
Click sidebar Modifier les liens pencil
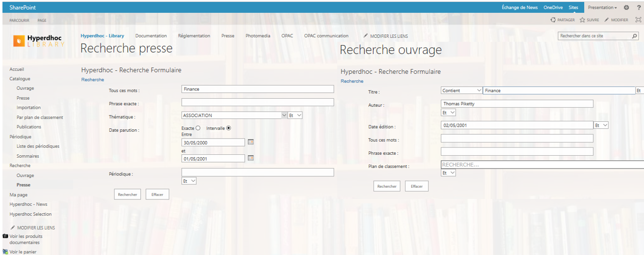(x=13, y=227)
